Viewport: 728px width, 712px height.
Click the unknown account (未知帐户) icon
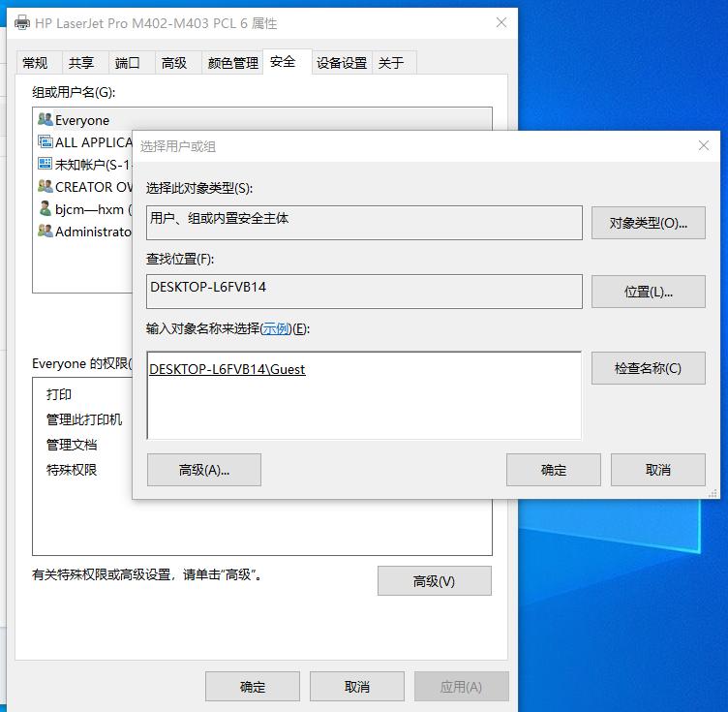[x=45, y=164]
